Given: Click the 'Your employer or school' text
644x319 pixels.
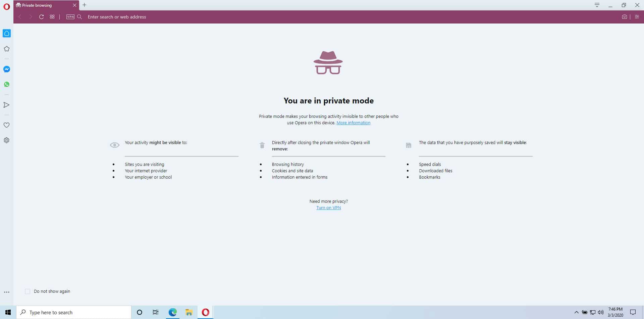Looking at the screenshot, I should click(x=148, y=177).
